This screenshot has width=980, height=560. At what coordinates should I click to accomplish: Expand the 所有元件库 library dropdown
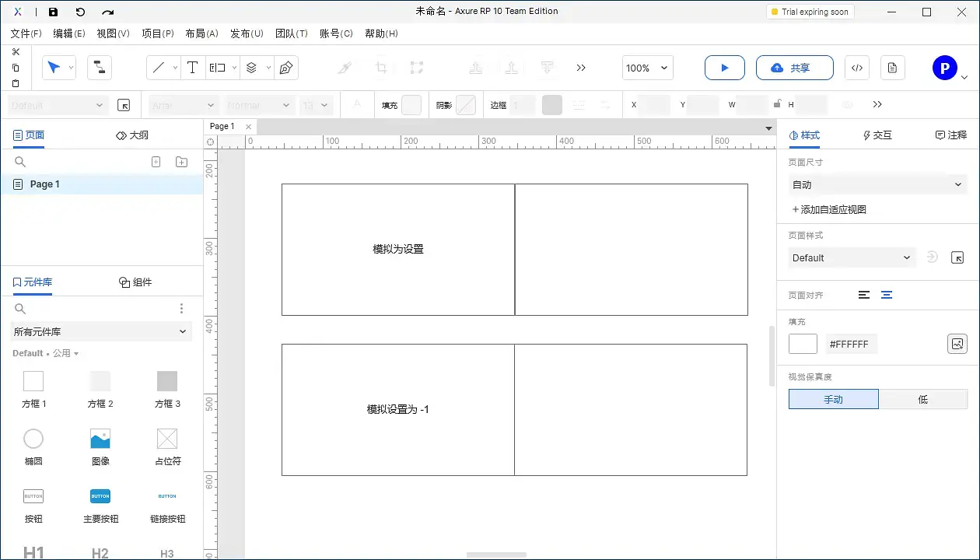101,331
